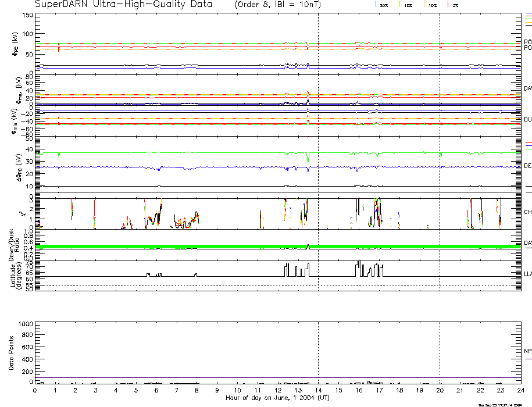Click the LLA label beside latitude panel
532x407 pixels.
pyautogui.click(x=527, y=273)
